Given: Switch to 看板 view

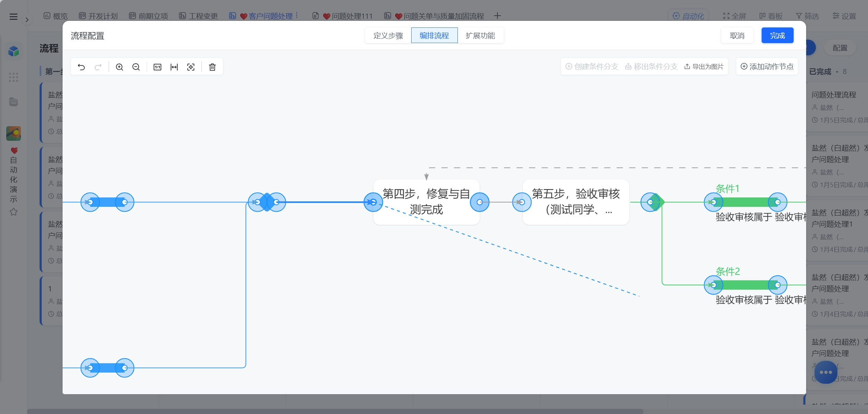Looking at the screenshot, I should tap(771, 16).
